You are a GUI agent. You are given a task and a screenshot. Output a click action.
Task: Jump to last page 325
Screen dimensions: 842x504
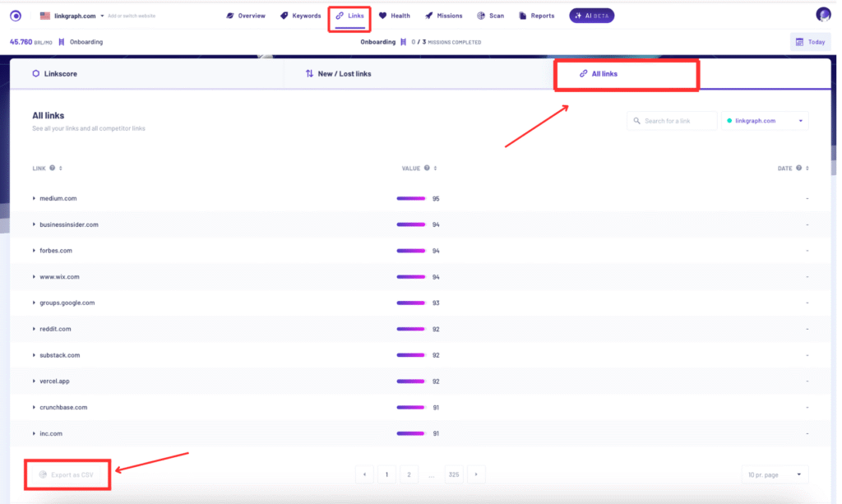(x=454, y=474)
